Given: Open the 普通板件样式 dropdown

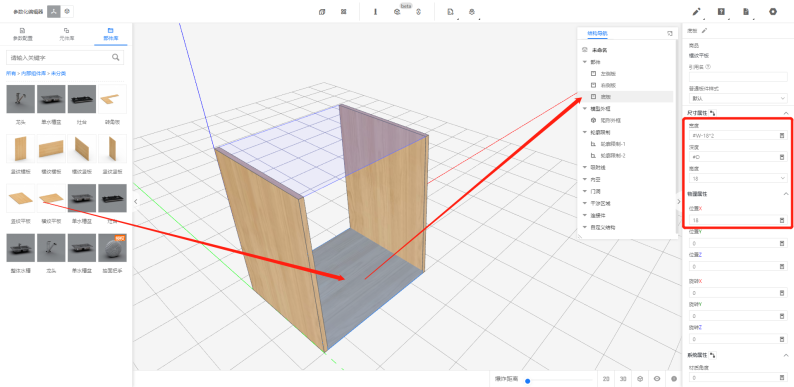Looking at the screenshot, I should [x=738, y=98].
